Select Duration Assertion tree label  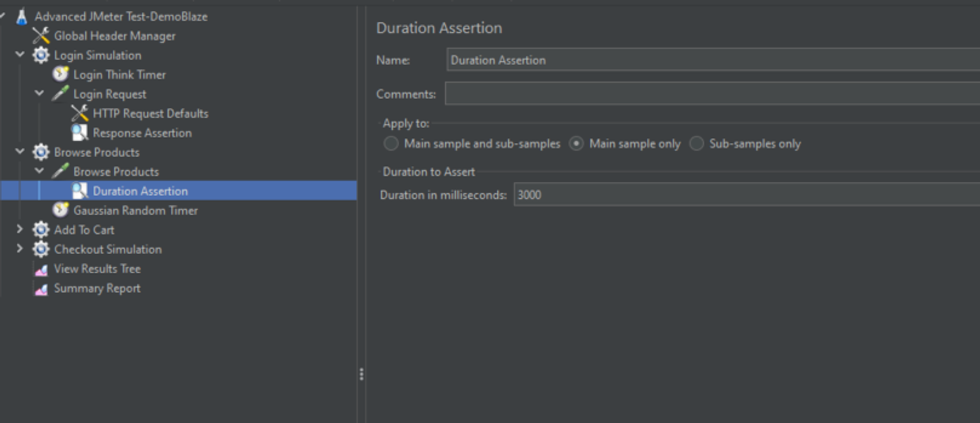click(x=140, y=191)
